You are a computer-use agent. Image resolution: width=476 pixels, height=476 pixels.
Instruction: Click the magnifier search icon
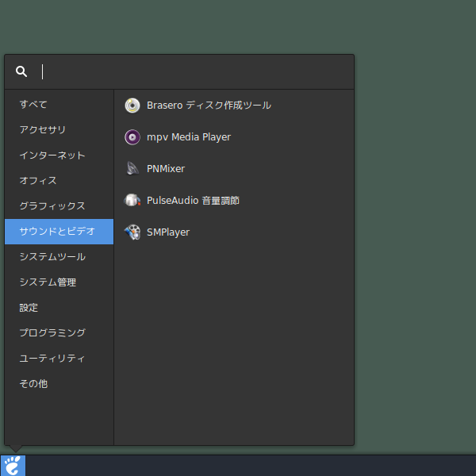[21, 71]
